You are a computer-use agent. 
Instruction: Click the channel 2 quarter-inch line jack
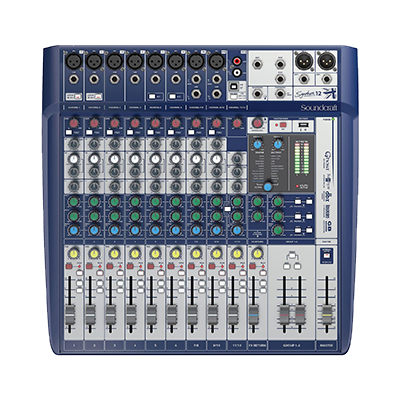94,79
